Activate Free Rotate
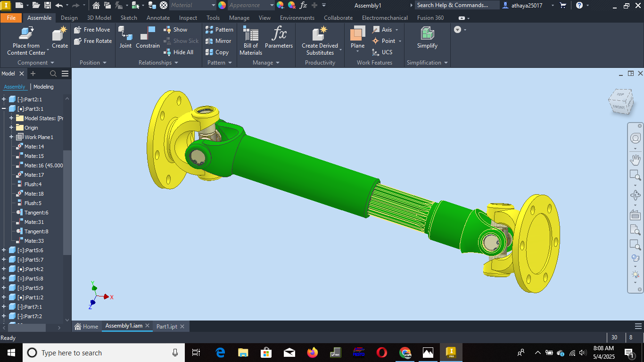 click(x=93, y=41)
